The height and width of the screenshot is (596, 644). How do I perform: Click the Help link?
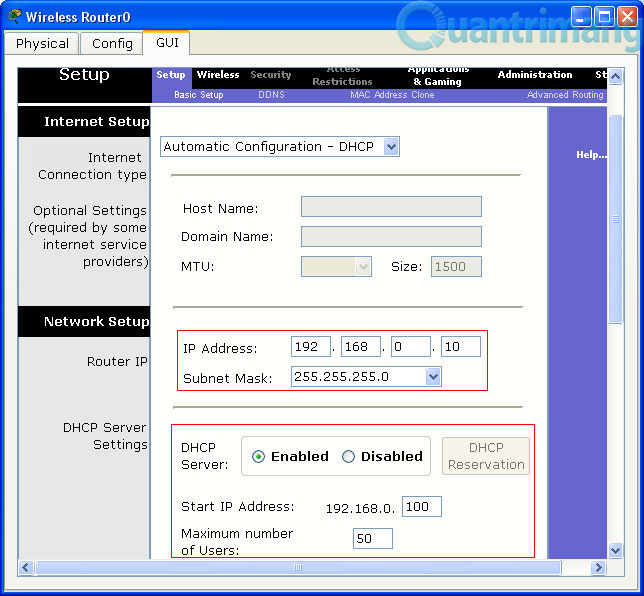[x=591, y=155]
